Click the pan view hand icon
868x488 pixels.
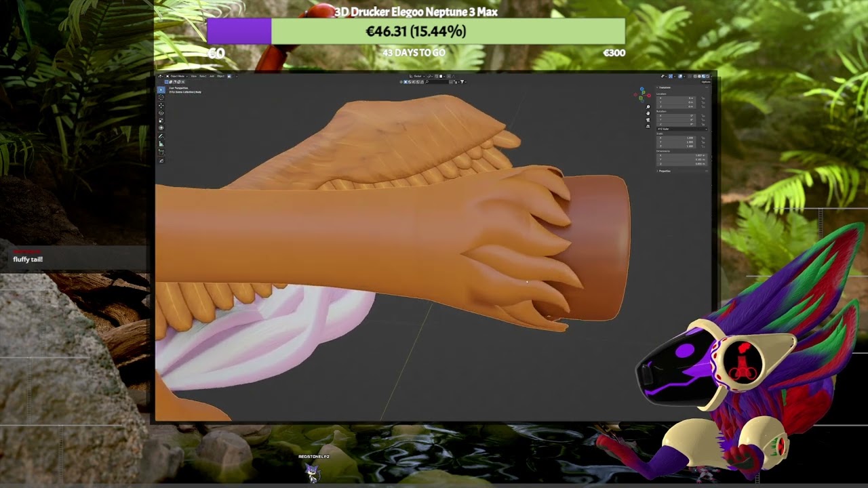[648, 113]
